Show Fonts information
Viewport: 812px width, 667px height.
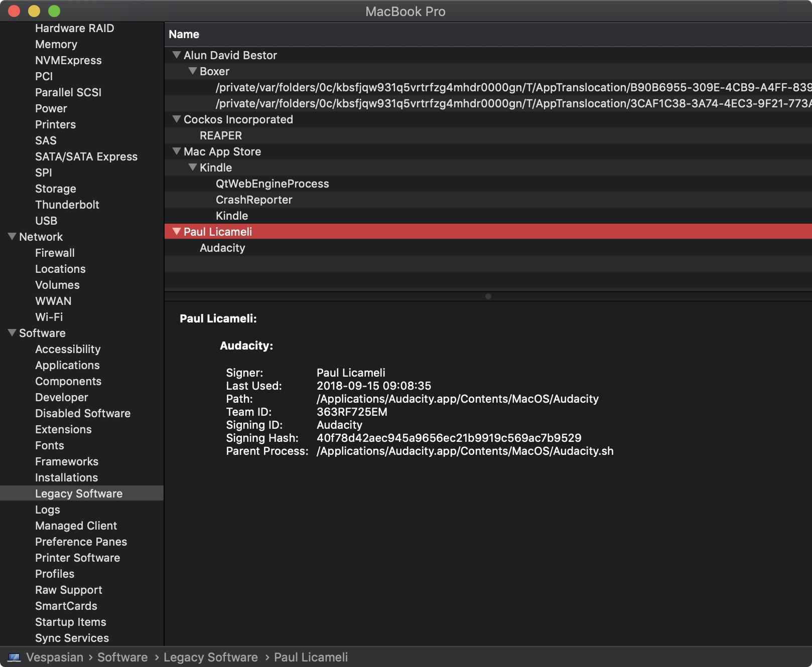point(50,445)
